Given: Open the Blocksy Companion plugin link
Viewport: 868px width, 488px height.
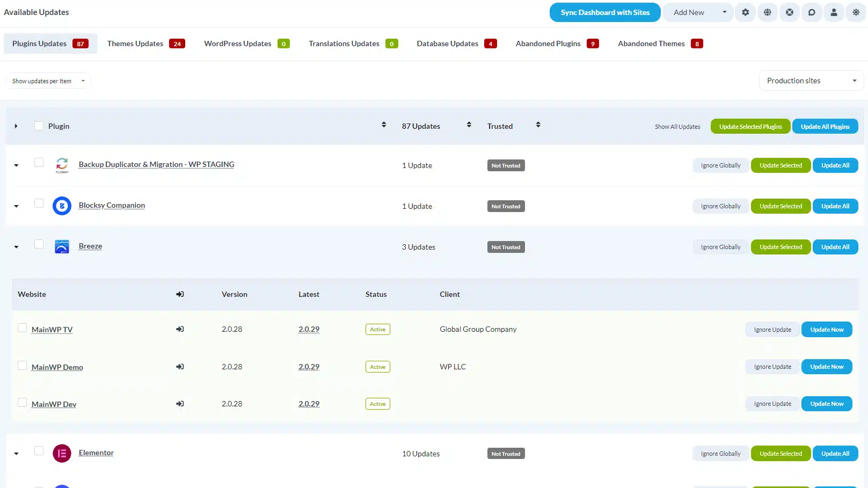Looking at the screenshot, I should (x=112, y=205).
